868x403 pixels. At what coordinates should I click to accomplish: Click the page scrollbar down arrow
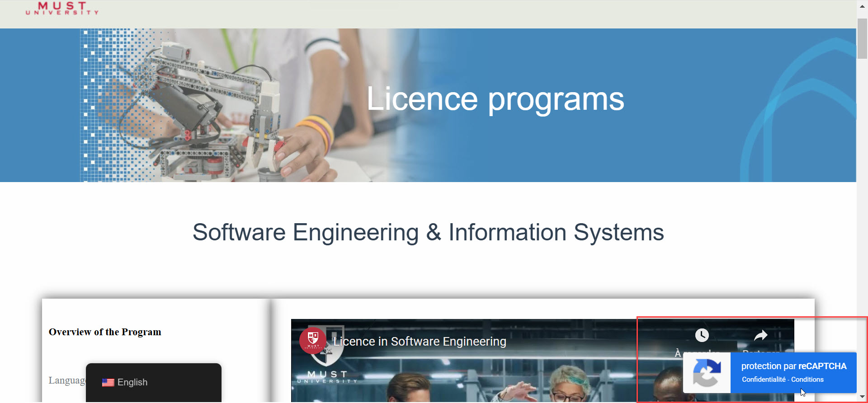[x=862, y=397]
